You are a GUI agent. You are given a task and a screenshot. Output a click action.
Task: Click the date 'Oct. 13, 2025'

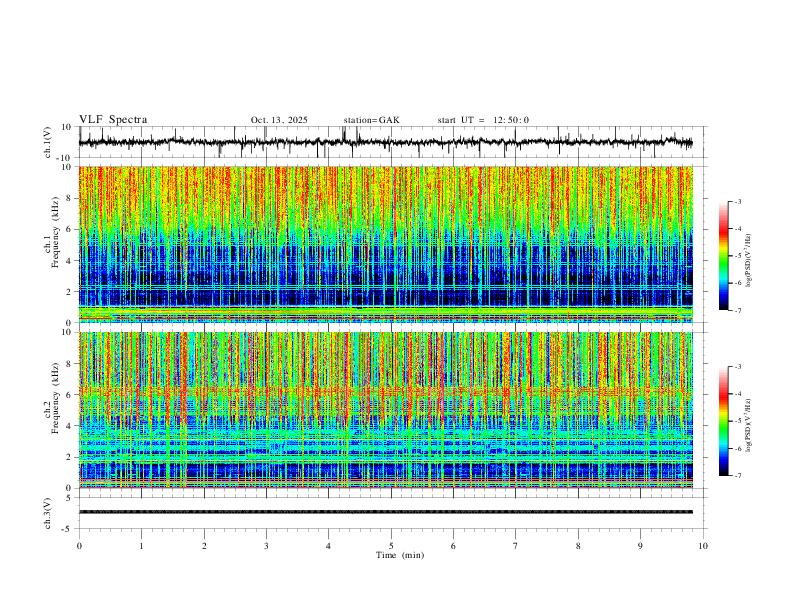pyautogui.click(x=279, y=120)
